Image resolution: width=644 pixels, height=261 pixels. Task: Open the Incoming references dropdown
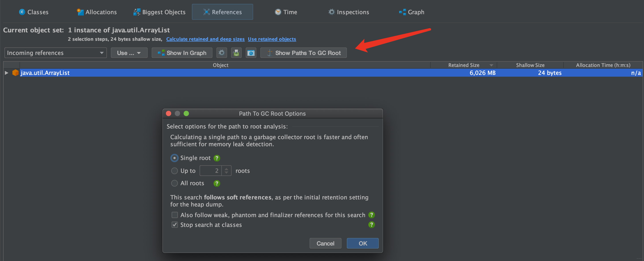[x=55, y=53]
